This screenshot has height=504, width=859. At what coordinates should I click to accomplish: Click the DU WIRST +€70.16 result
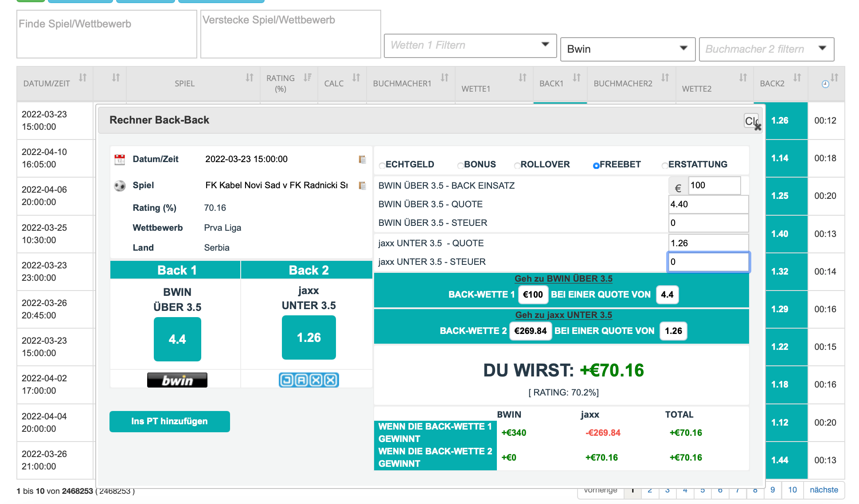click(x=563, y=370)
